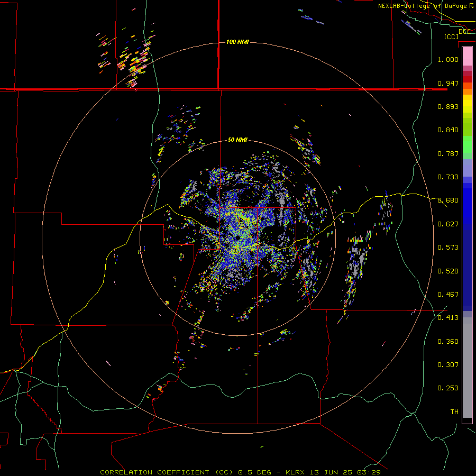This screenshot has width=476, height=476.
Task: Pick the pink top segment of color bar
Action: click(467, 57)
